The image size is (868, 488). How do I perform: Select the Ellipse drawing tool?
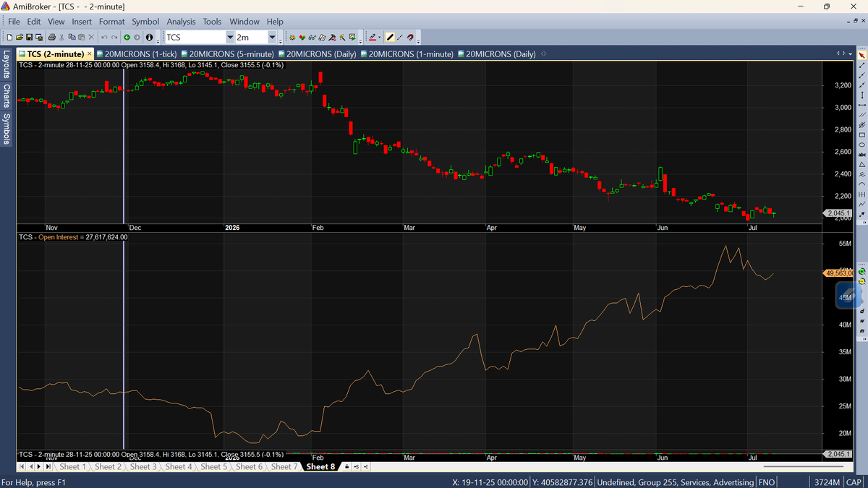point(861,145)
